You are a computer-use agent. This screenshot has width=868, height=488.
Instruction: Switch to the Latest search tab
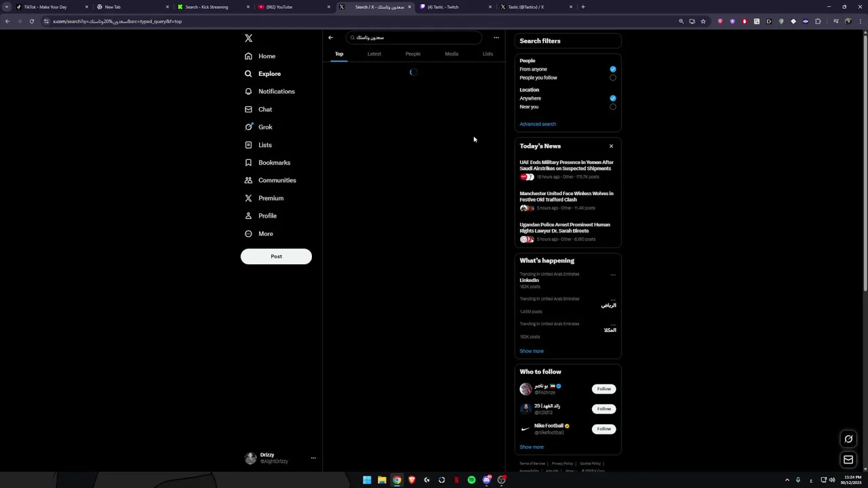[374, 54]
